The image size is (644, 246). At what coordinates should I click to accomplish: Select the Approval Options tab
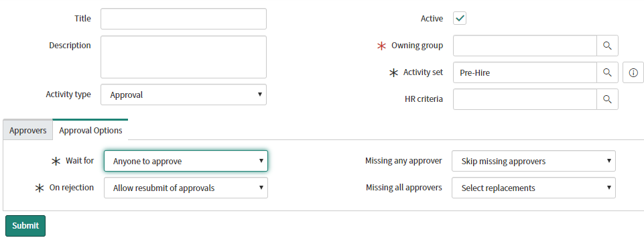90,130
